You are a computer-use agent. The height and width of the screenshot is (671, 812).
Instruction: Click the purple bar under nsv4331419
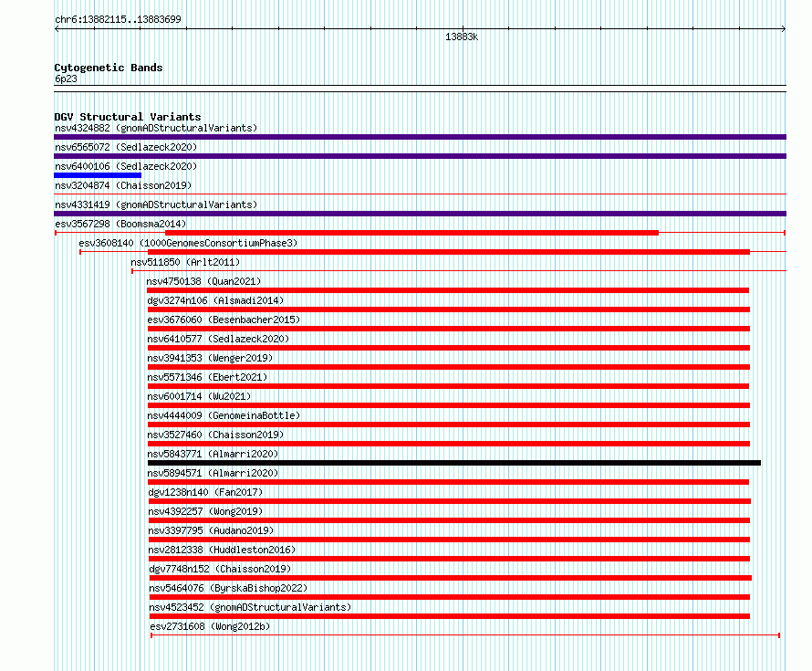[420, 214]
